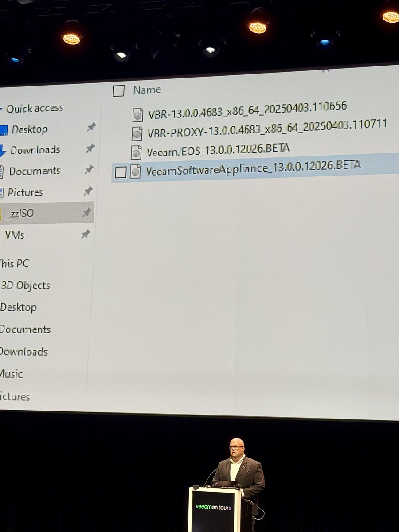Open Downloads under This PC

[23, 352]
